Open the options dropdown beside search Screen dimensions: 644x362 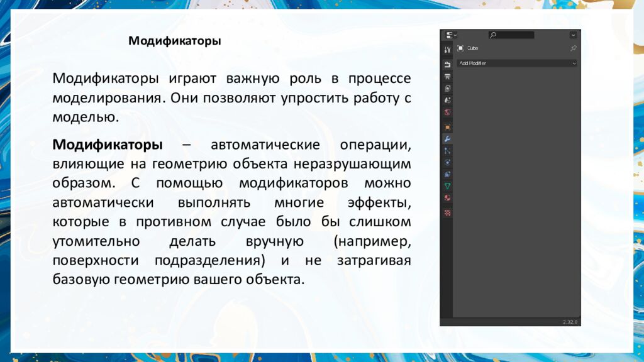[x=573, y=35]
